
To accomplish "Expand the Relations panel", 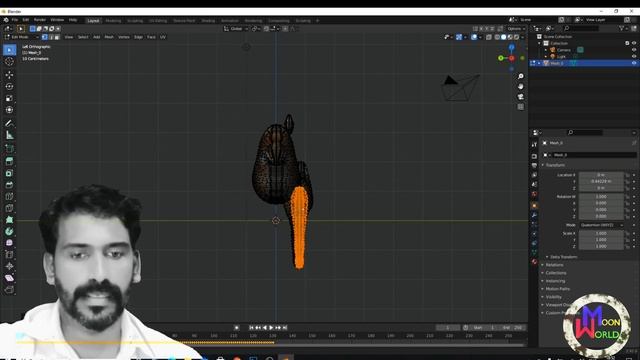I will tap(554, 265).
